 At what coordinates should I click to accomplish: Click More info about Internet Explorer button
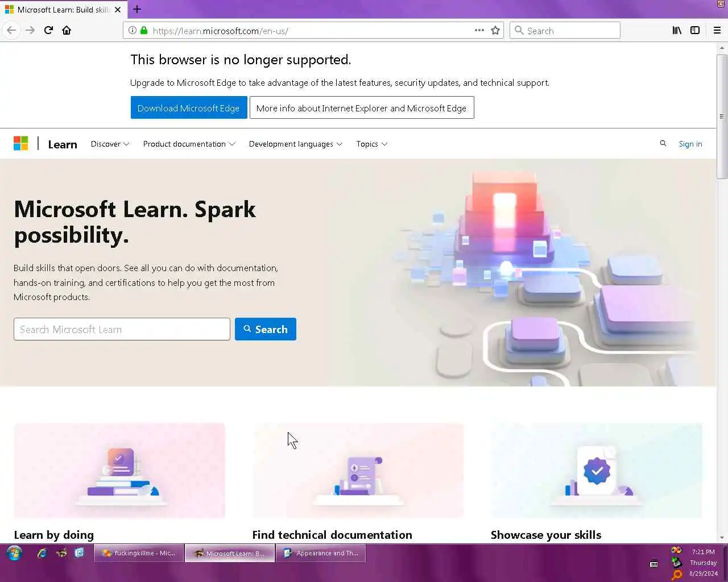[362, 108]
